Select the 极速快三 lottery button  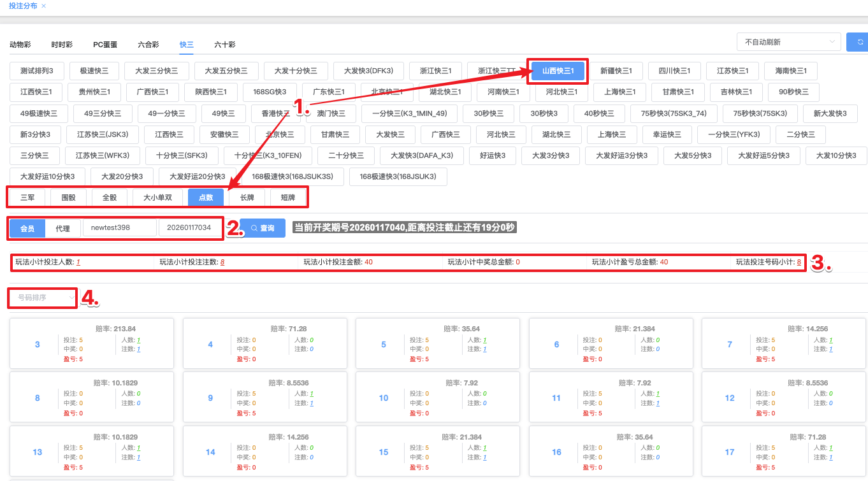[89, 71]
